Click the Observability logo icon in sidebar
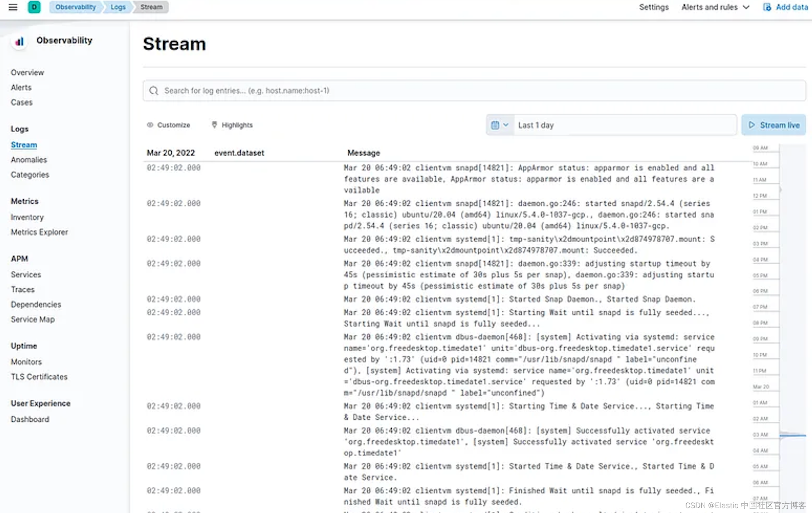This screenshot has height=513, width=812. point(19,41)
